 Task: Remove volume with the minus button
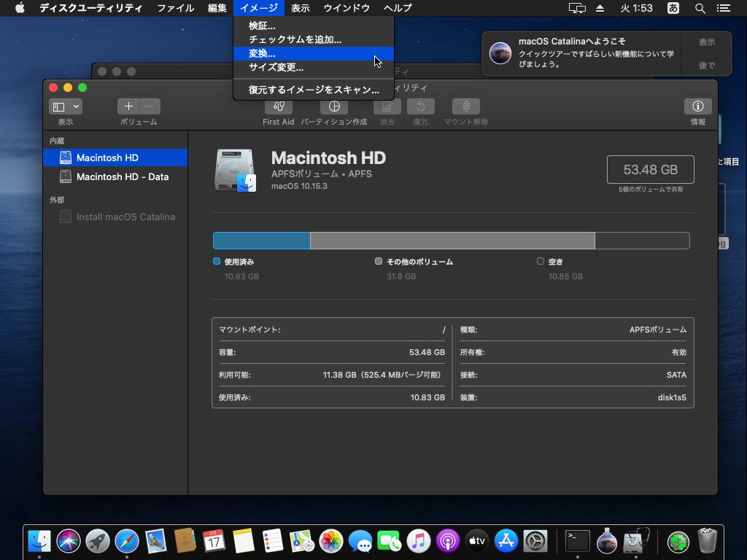(x=150, y=106)
